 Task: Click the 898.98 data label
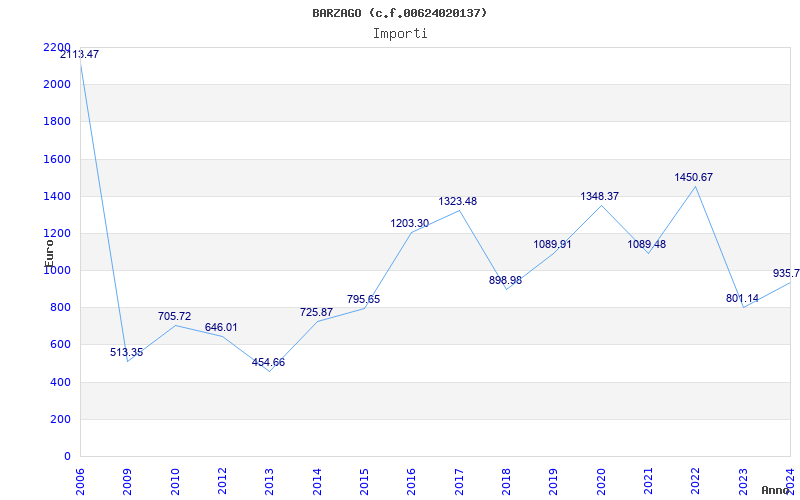coord(505,280)
